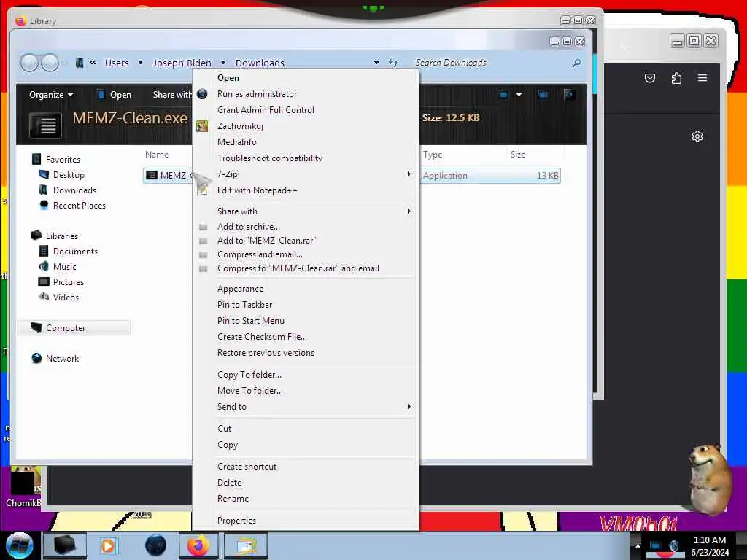Choose Copy To folder...
The image size is (747, 560).
(x=249, y=375)
